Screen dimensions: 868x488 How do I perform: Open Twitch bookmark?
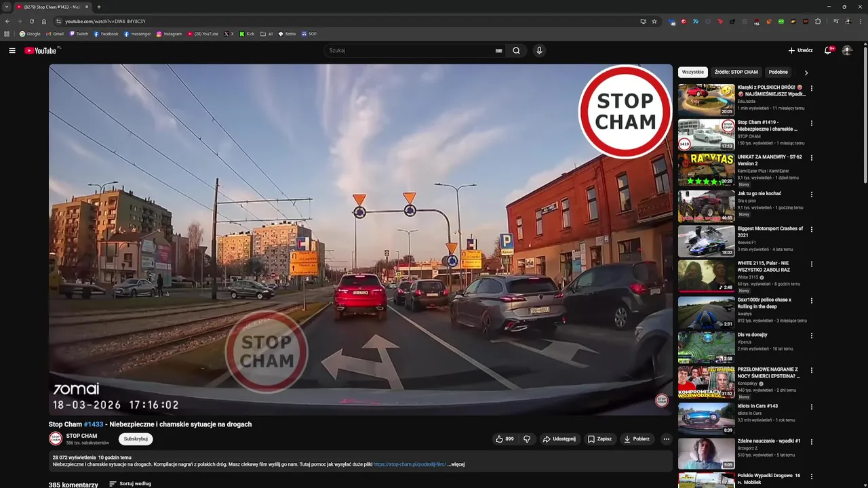pos(79,34)
